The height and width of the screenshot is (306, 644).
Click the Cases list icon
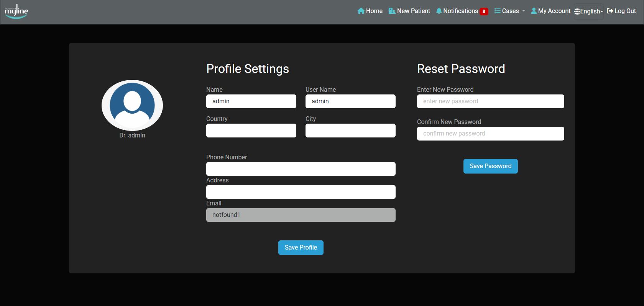[x=498, y=11]
